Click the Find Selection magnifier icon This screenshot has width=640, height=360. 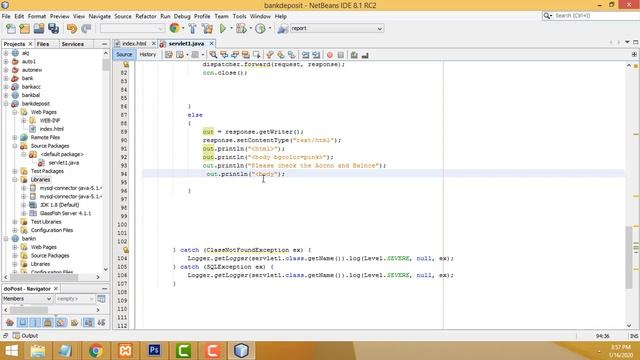point(213,55)
